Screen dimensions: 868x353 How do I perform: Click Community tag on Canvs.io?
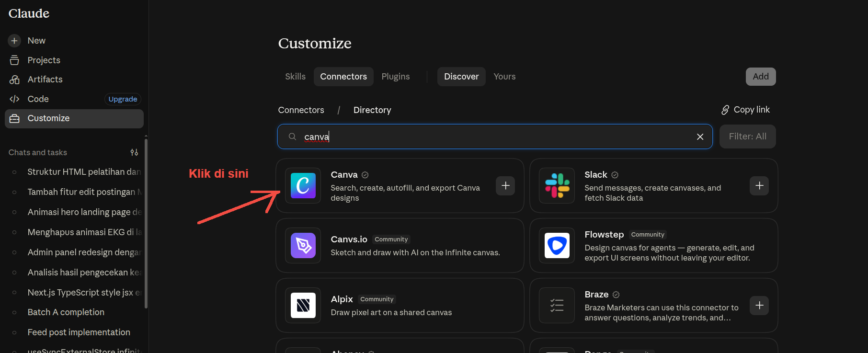point(391,239)
